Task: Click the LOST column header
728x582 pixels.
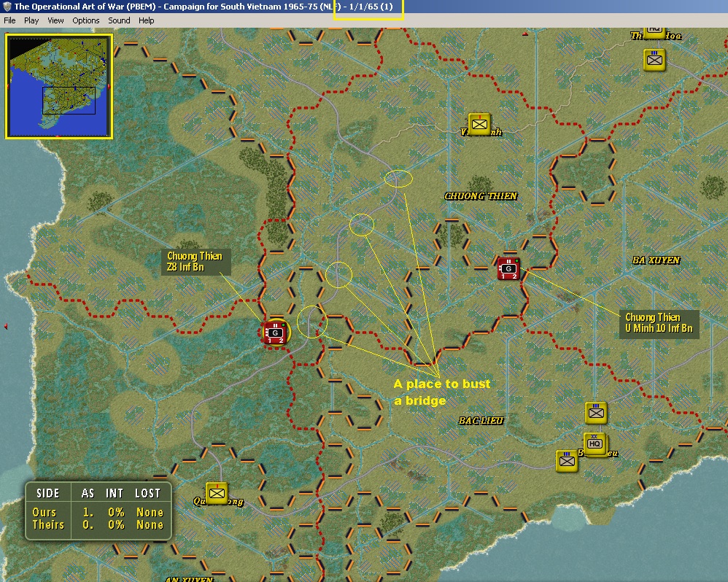Action: click(x=147, y=493)
